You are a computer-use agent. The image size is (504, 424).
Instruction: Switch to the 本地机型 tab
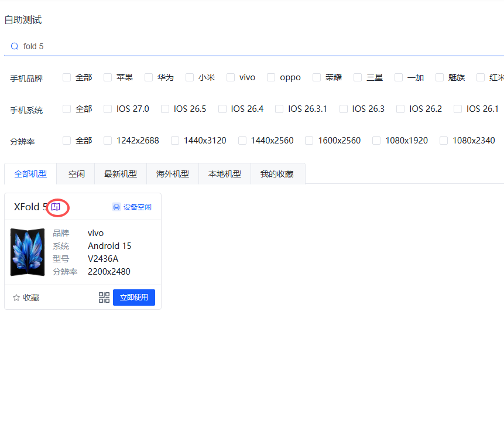point(225,174)
